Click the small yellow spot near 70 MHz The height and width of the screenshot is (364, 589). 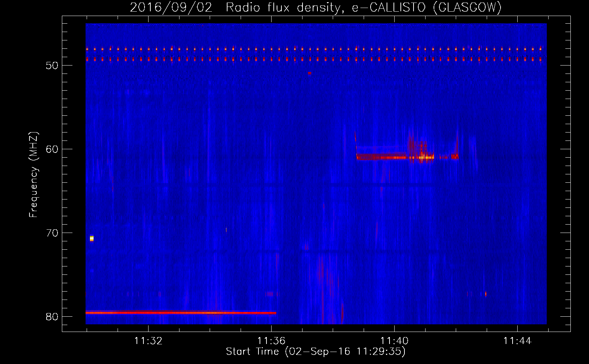(x=92, y=238)
